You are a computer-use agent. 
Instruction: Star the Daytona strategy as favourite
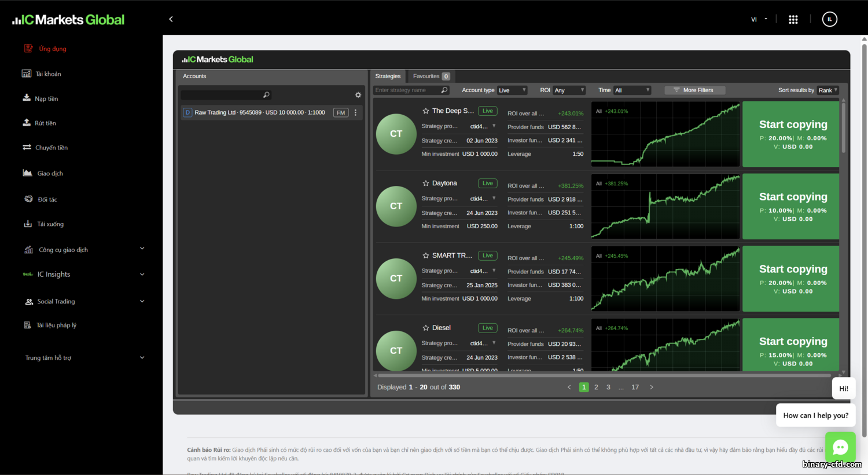[x=426, y=184]
